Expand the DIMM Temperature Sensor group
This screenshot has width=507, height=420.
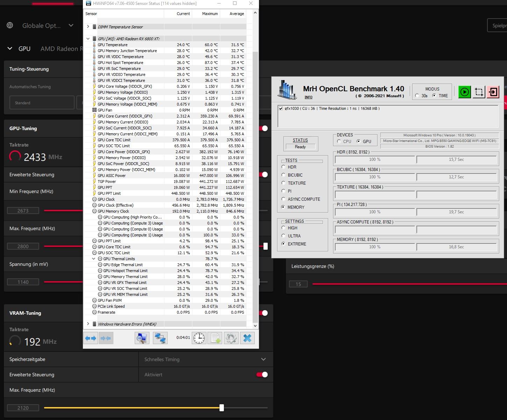click(x=88, y=27)
